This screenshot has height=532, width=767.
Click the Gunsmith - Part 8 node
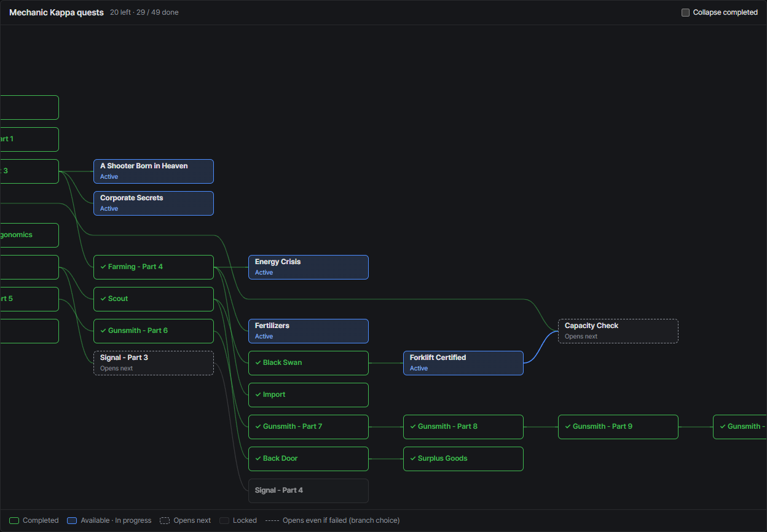pos(463,427)
